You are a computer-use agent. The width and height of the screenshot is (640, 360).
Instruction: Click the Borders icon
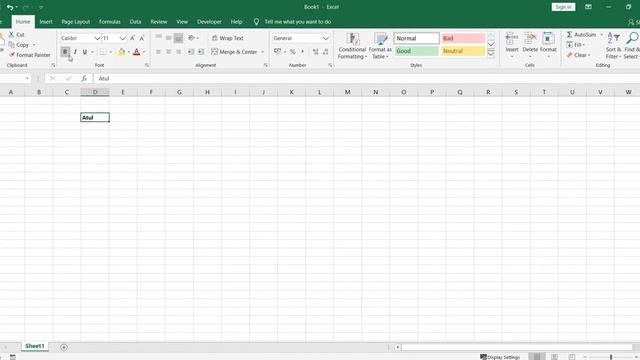tap(103, 52)
